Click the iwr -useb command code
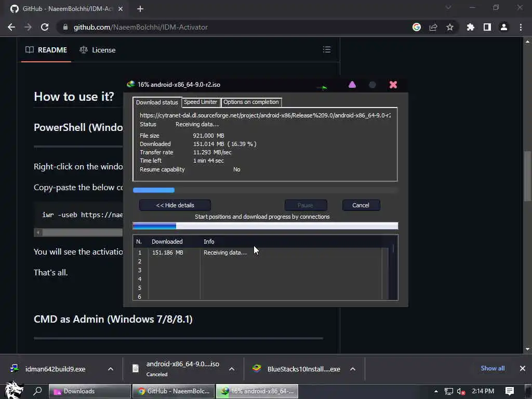 (82, 215)
